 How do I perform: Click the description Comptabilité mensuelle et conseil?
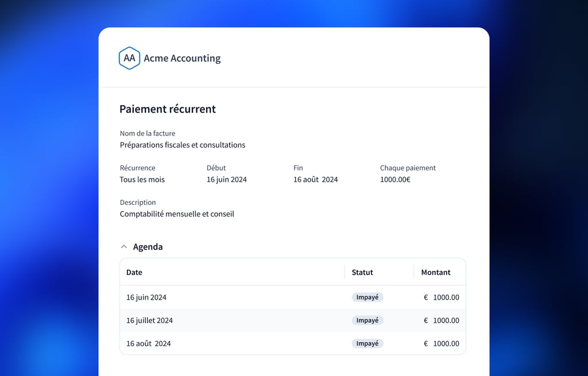(177, 214)
